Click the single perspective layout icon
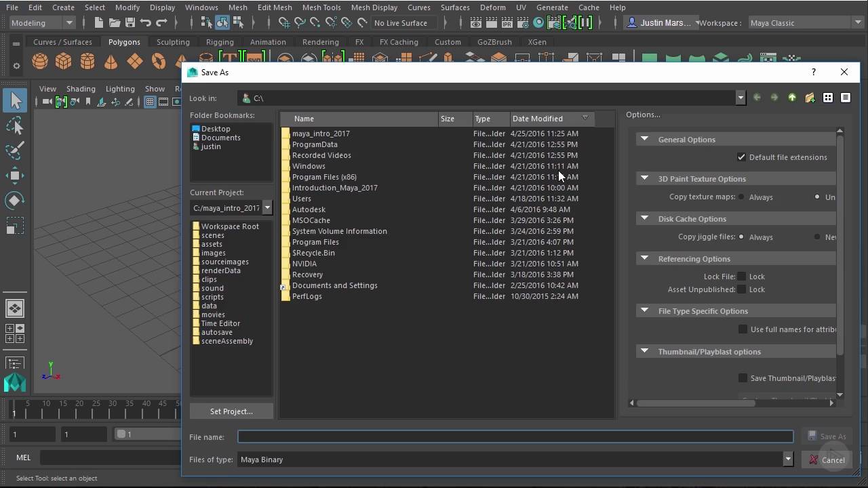The height and width of the screenshot is (488, 868). (15, 308)
